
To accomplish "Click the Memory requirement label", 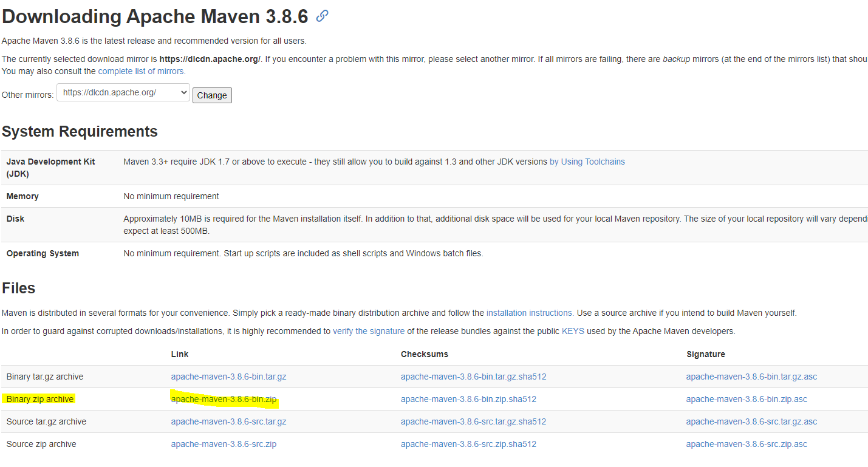I will tap(22, 196).
